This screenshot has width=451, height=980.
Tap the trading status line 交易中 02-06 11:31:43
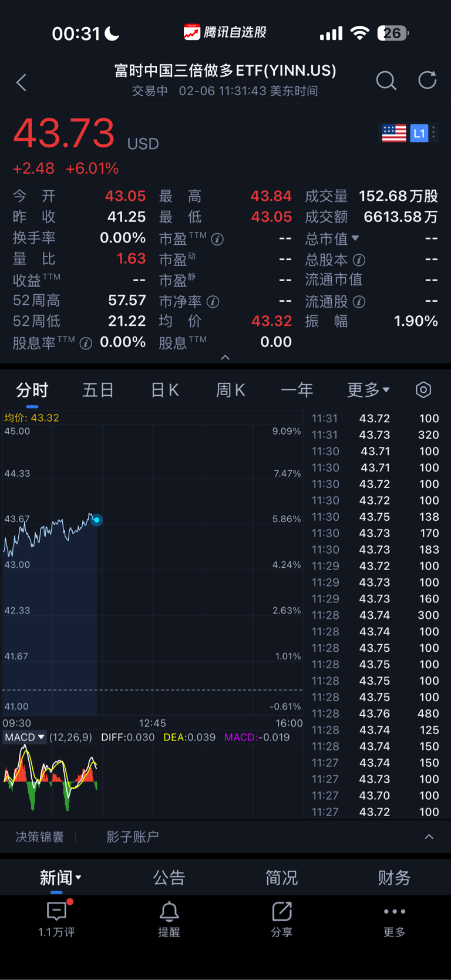pos(225,91)
